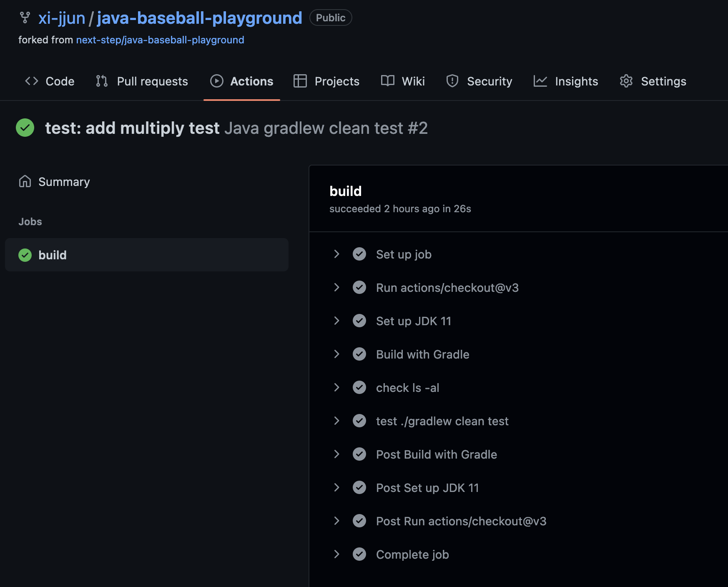Switch to the Projects tab
The height and width of the screenshot is (587, 728).
point(326,81)
